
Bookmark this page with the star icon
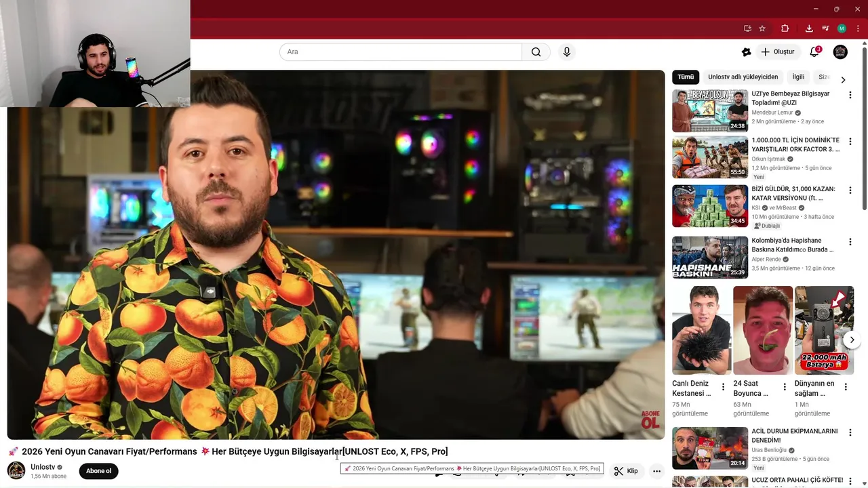[x=762, y=28]
